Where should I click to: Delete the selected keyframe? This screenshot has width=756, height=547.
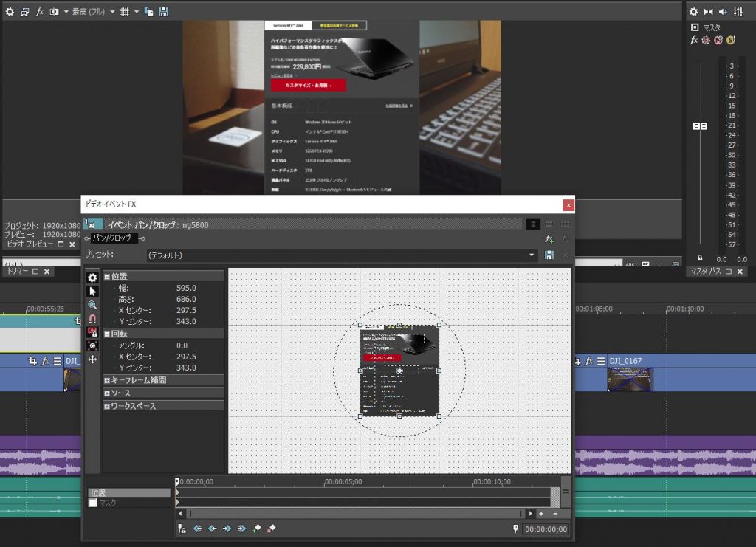tap(272, 529)
